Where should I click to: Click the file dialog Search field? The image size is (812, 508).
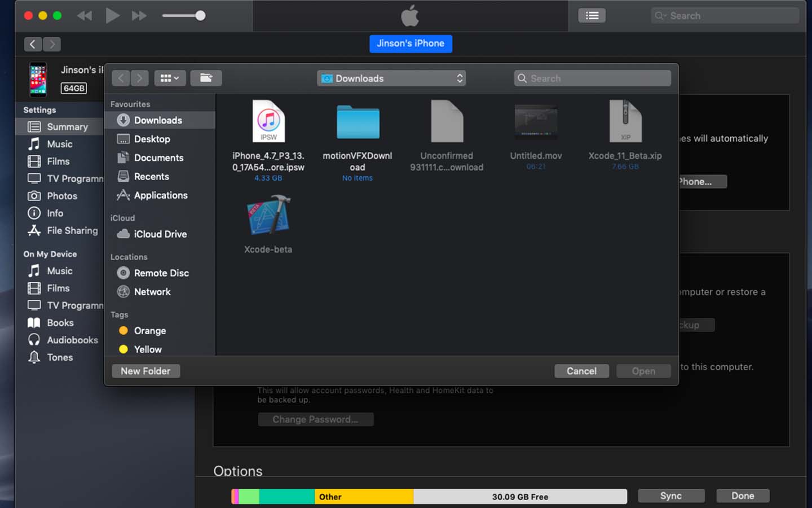pyautogui.click(x=593, y=78)
